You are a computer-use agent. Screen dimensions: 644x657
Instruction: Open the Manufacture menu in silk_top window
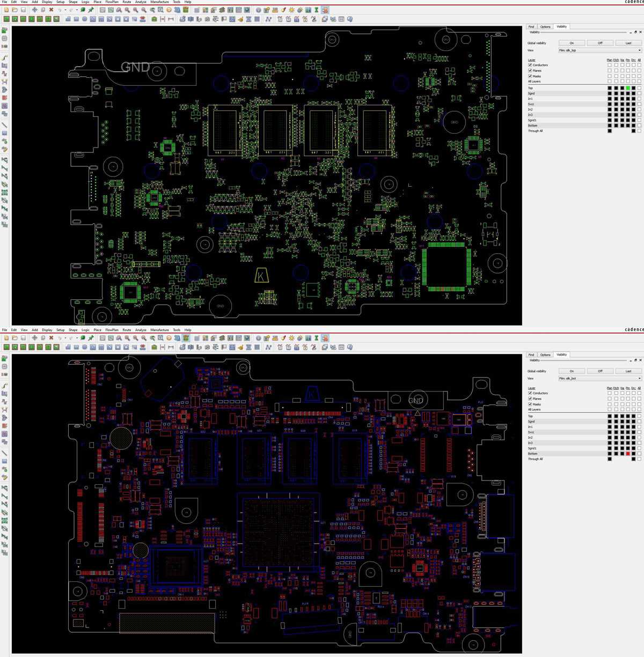click(159, 2)
